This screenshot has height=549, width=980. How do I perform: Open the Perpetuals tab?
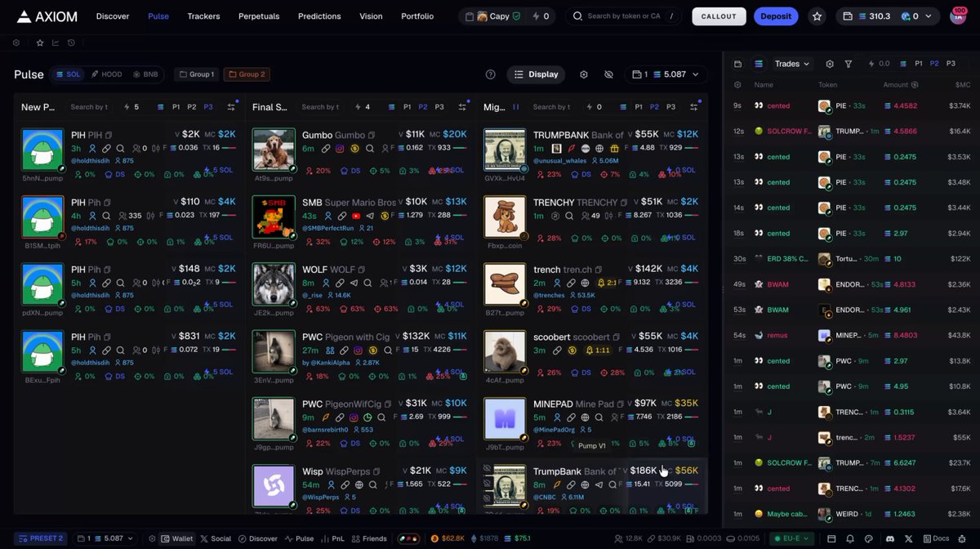(259, 16)
